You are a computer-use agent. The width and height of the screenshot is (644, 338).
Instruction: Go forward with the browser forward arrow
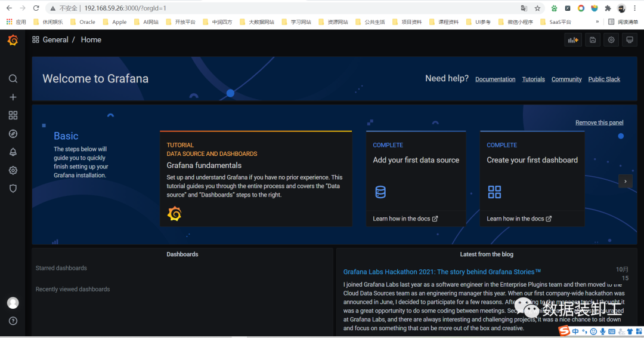(x=23, y=8)
